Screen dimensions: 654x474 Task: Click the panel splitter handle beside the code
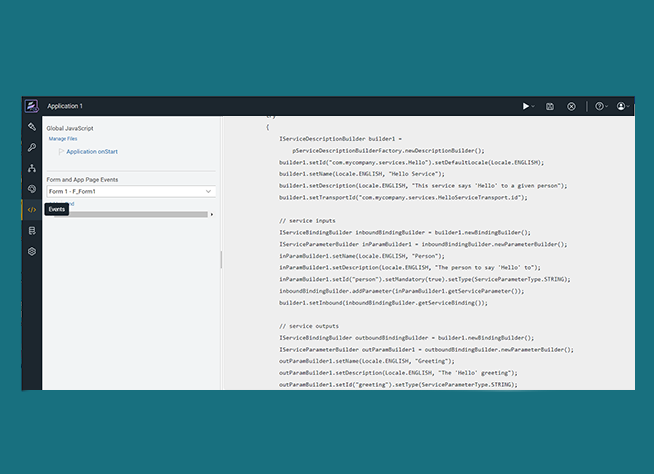click(x=221, y=260)
